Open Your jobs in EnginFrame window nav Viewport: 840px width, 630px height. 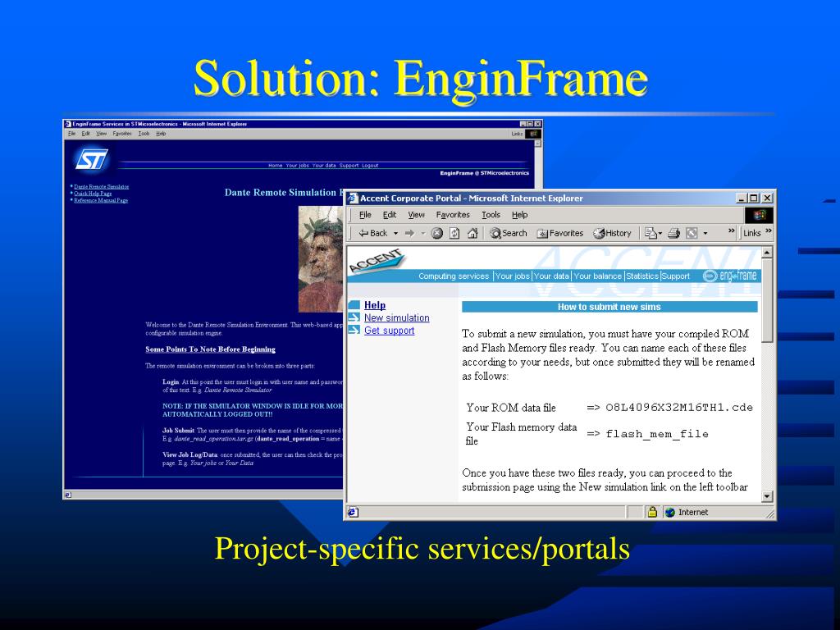point(297,166)
